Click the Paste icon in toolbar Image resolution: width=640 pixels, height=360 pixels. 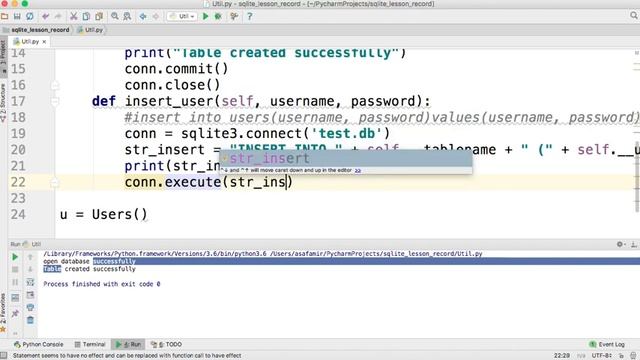(99, 16)
